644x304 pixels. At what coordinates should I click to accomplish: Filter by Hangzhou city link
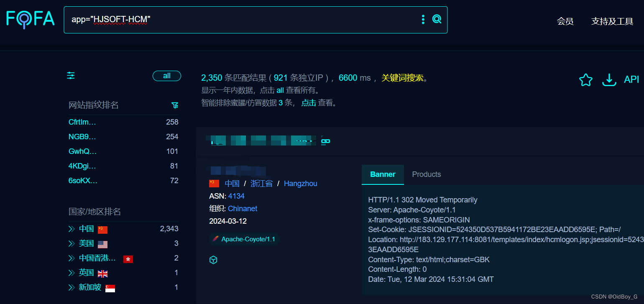coord(301,184)
